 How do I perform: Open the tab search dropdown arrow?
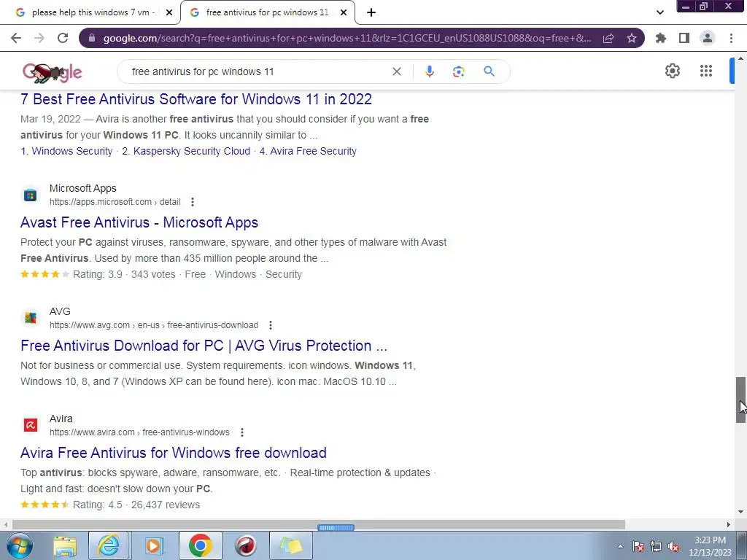click(x=659, y=12)
